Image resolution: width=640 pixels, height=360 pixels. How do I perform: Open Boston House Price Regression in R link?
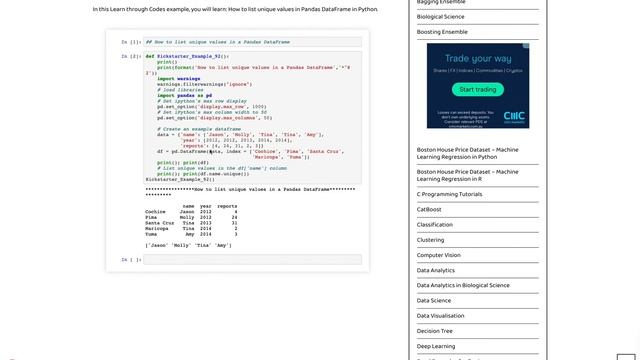pos(467,175)
